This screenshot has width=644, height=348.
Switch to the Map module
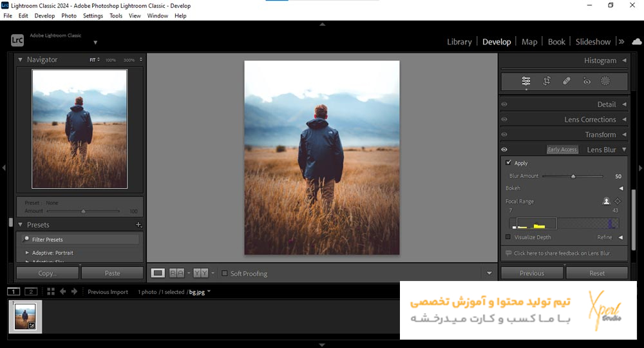click(x=529, y=41)
